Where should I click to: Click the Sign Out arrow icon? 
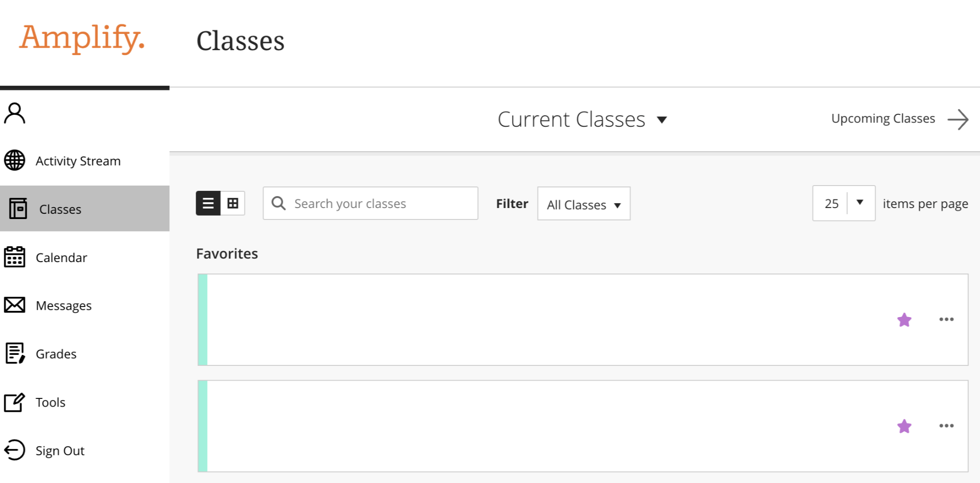15,450
